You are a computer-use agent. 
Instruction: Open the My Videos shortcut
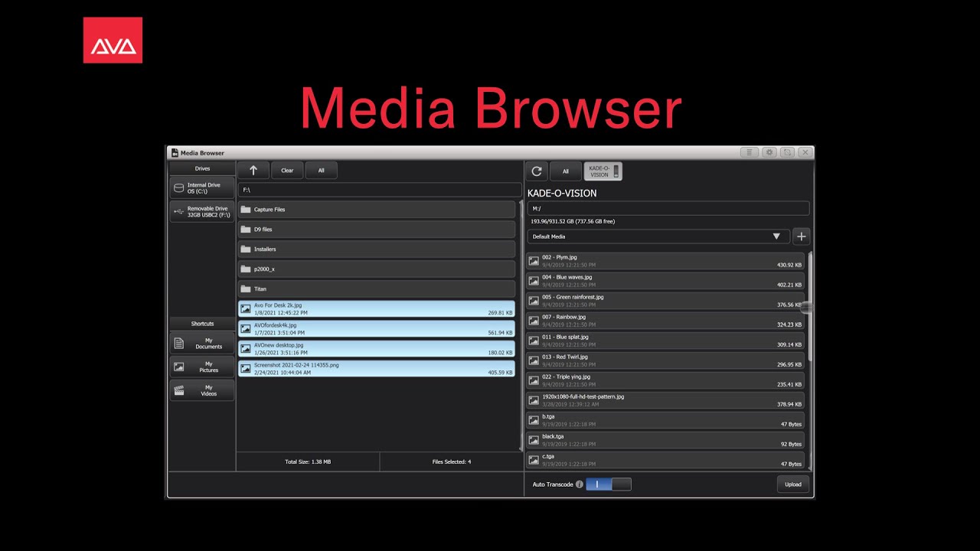[202, 391]
